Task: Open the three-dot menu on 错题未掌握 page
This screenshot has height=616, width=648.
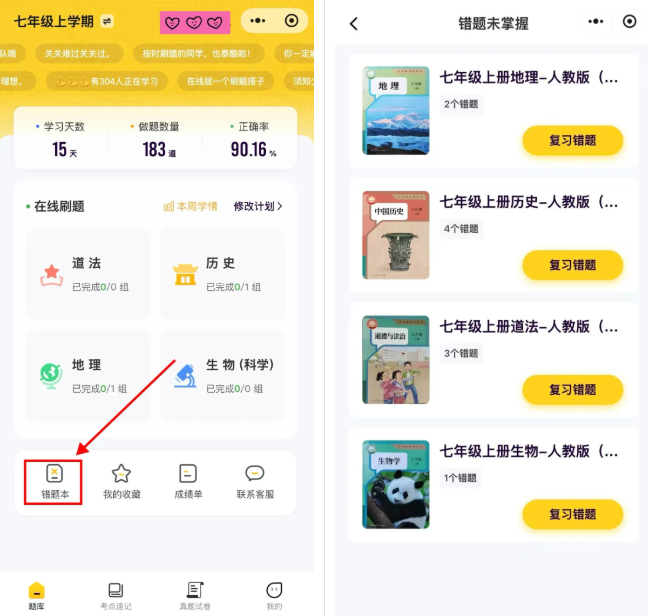Action: pos(596,21)
